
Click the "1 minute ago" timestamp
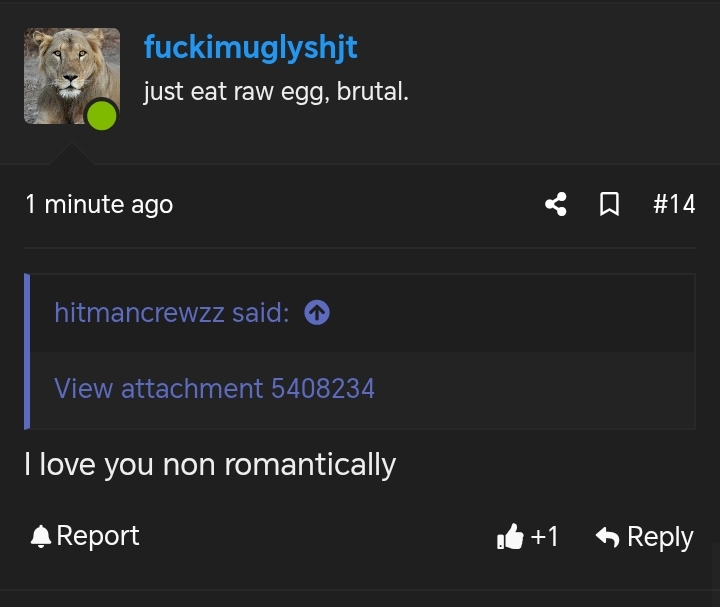(x=99, y=204)
